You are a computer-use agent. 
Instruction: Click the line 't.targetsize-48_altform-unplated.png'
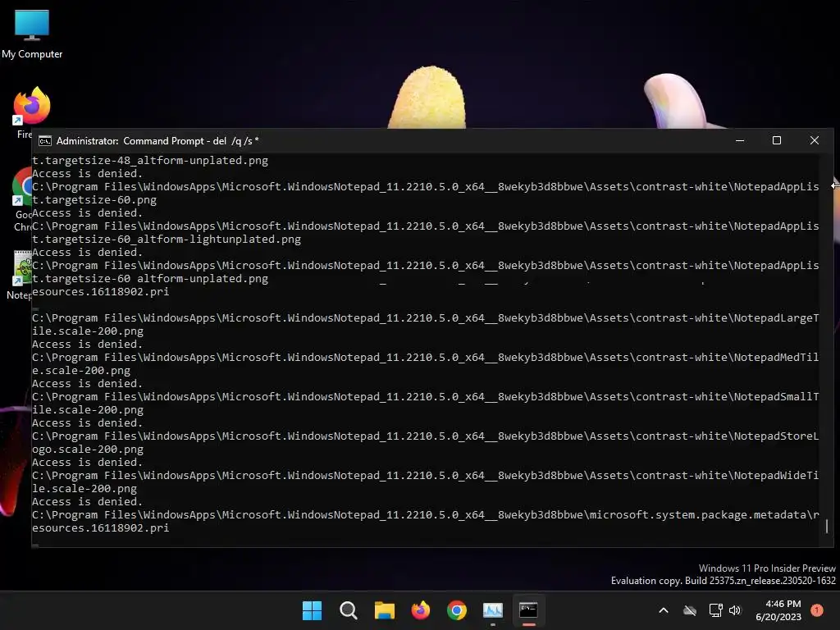tap(150, 160)
